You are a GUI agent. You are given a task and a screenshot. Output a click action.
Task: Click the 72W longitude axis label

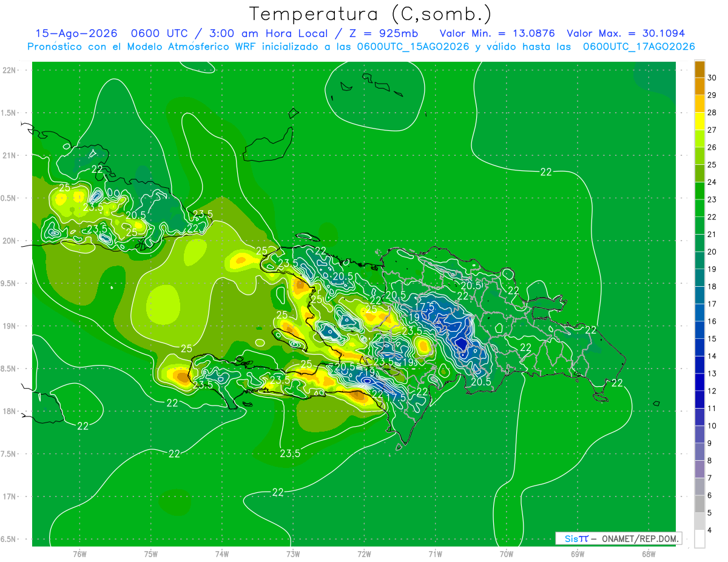(x=364, y=554)
